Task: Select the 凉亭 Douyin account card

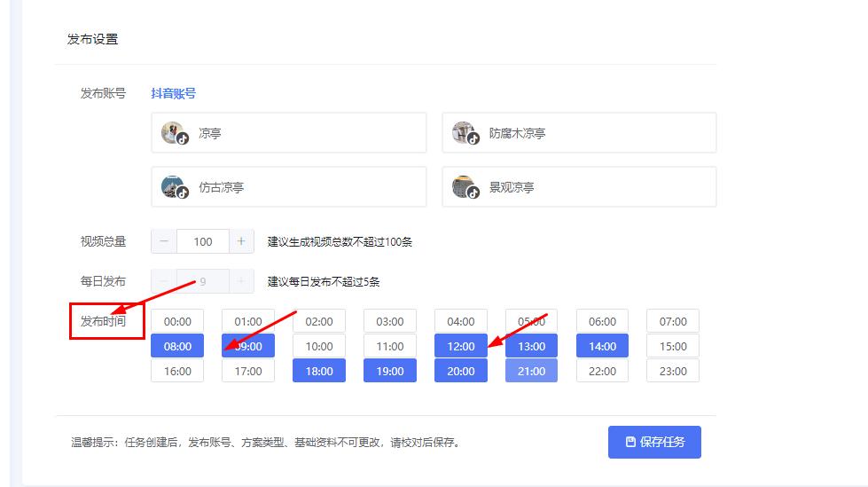Action: click(x=288, y=133)
